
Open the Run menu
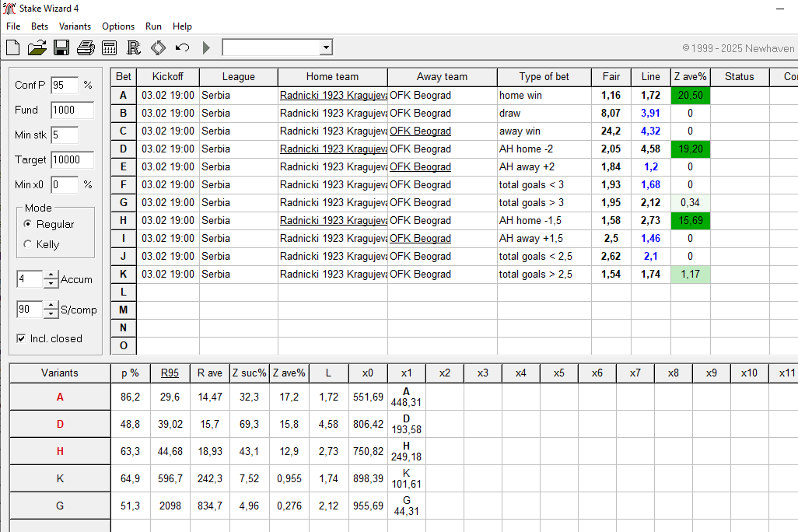point(153,26)
